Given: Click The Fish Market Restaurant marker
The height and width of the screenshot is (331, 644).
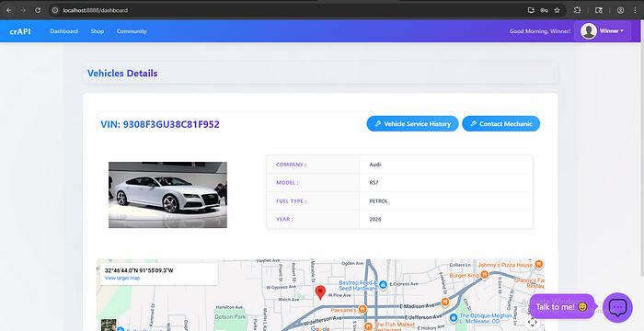Looking at the screenshot, I should (368, 325).
